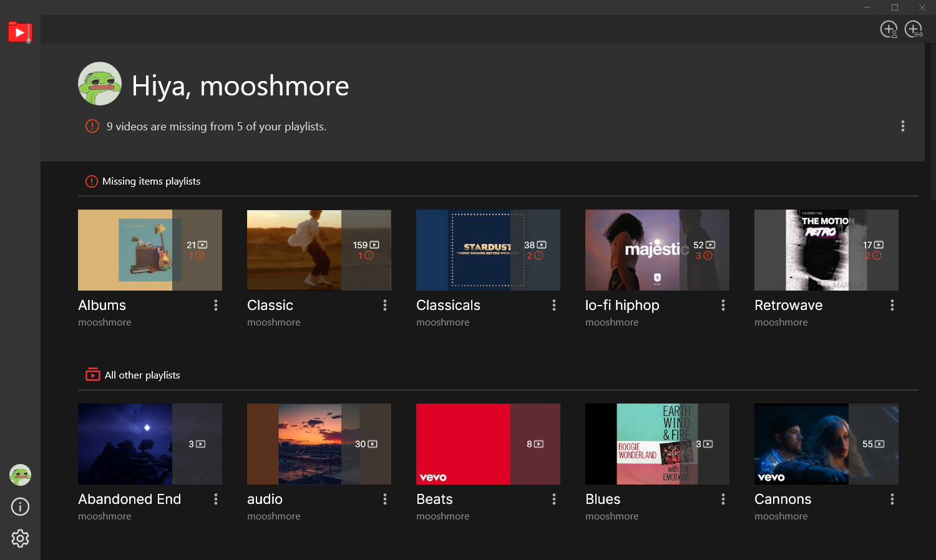Click the Blues playlist title

(603, 499)
